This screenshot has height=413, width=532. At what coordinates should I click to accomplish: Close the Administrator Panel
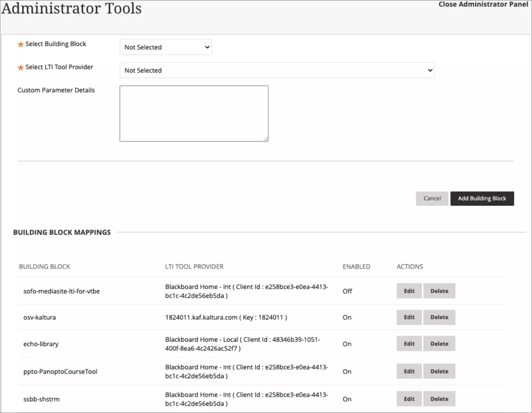pos(483,4)
